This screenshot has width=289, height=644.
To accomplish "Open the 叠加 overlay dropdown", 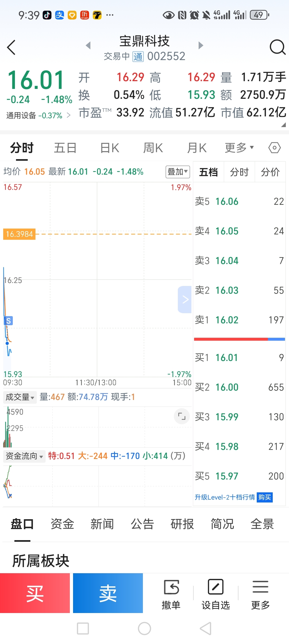I will click(x=178, y=172).
